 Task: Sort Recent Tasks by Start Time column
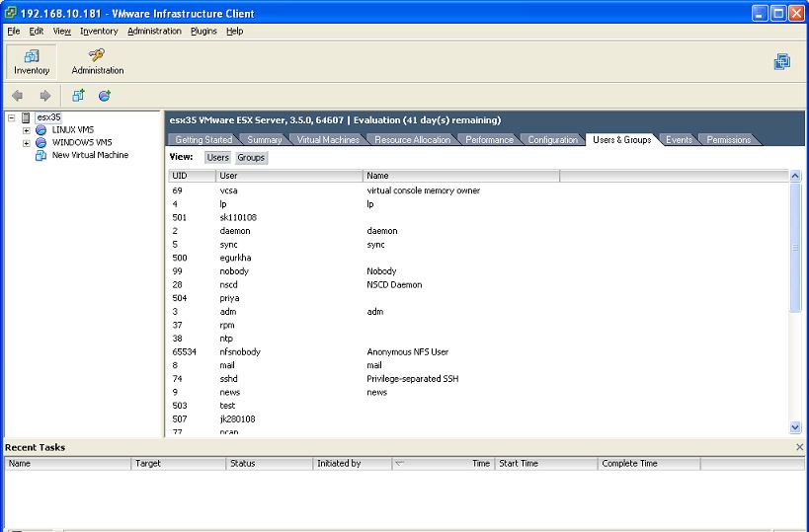[546, 464]
